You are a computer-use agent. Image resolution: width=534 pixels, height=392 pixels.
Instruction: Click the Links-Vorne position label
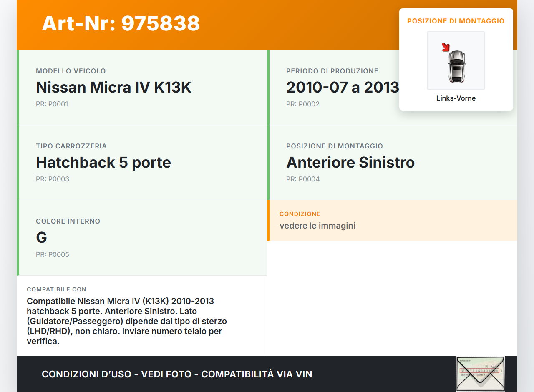(x=456, y=98)
